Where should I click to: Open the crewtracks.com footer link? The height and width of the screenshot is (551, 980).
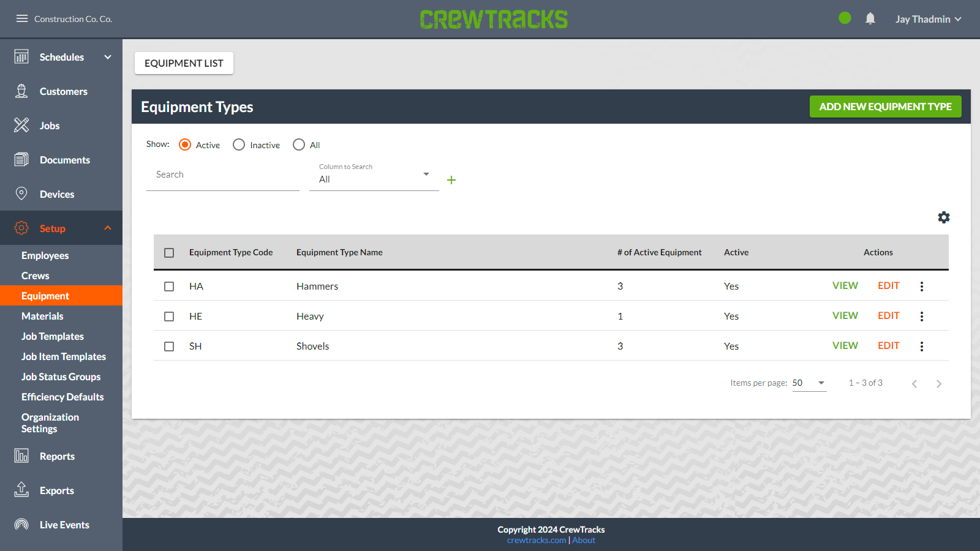coord(537,540)
